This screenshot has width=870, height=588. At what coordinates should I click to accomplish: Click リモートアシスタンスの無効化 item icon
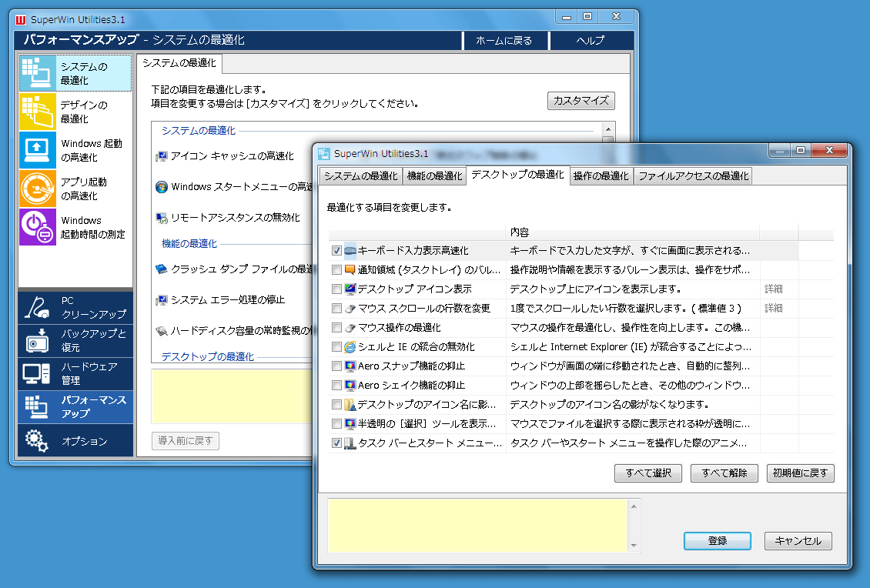162,218
